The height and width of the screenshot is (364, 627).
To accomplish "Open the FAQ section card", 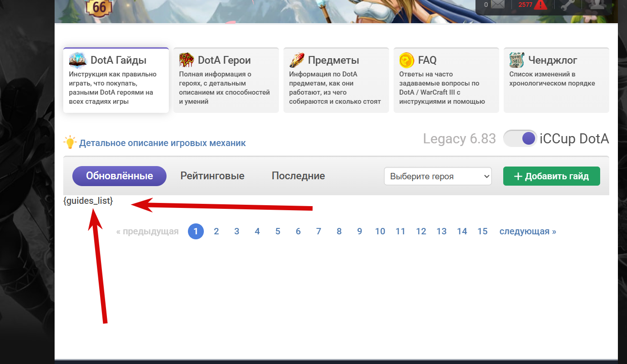I will click(x=446, y=80).
